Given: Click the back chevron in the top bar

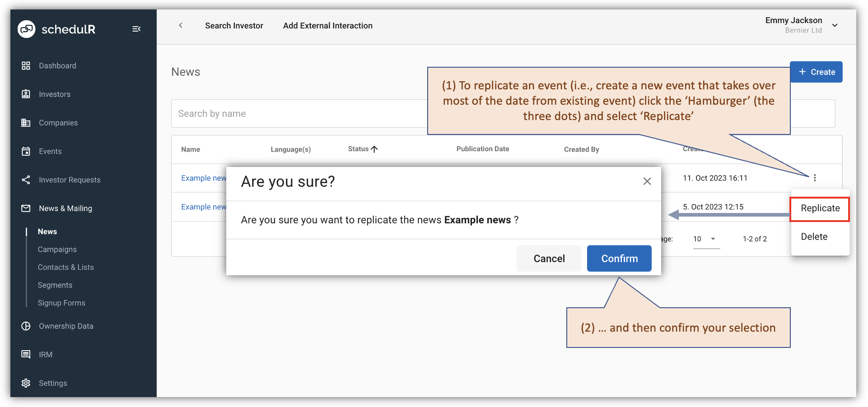Looking at the screenshot, I should [x=181, y=25].
